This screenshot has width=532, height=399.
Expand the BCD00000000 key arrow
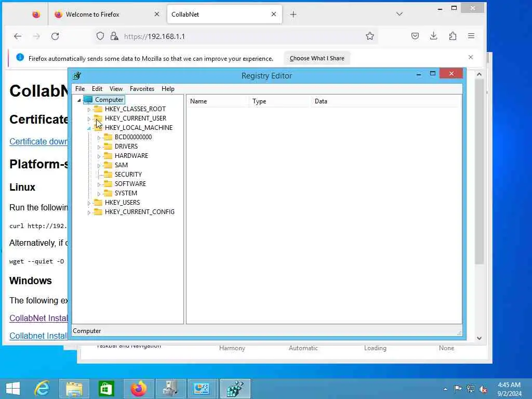99,138
